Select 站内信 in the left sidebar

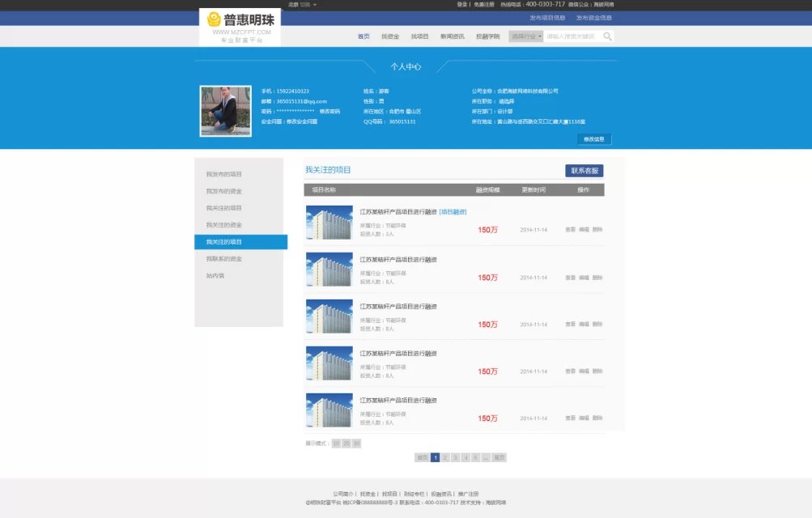pyautogui.click(x=215, y=275)
